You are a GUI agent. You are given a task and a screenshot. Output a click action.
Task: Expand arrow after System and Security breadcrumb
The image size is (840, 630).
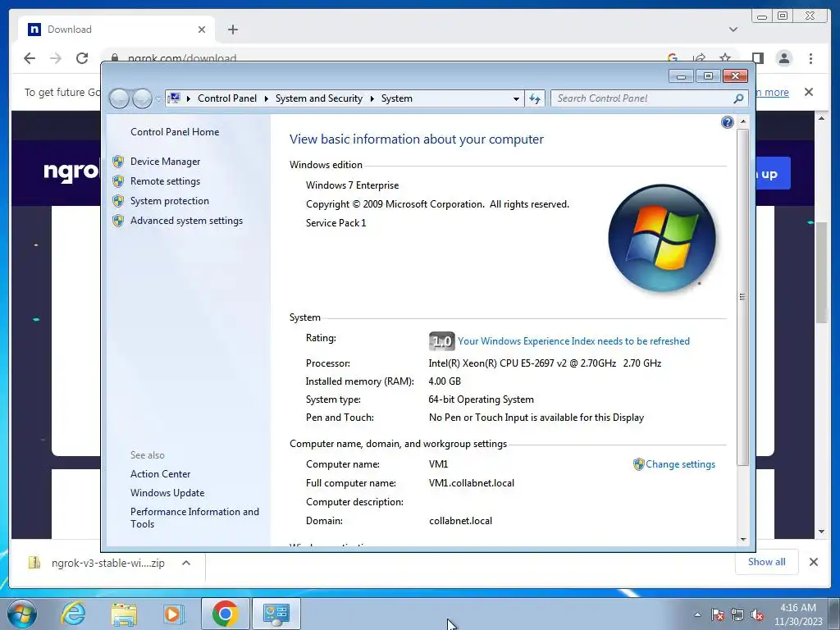click(372, 99)
